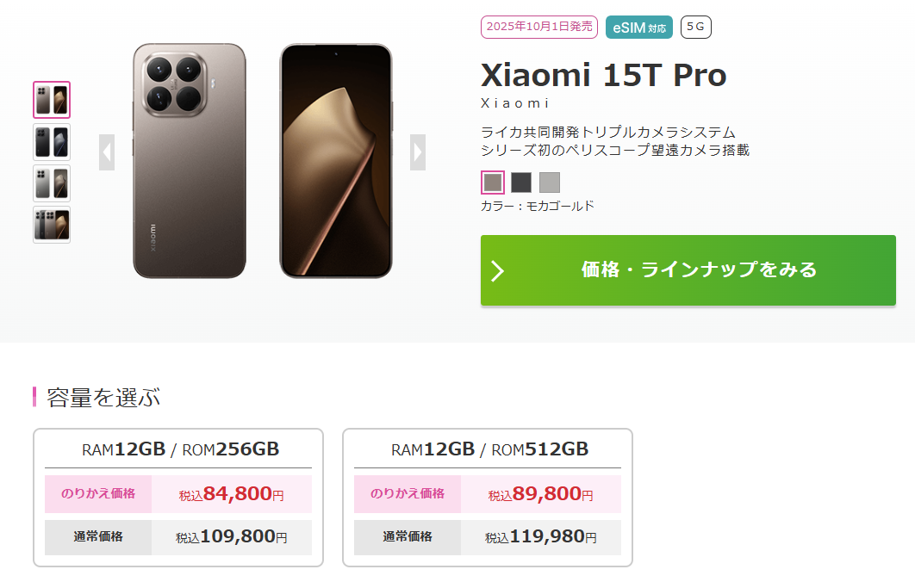Click the chevron on the green button
Screen dimensions: 915x588
point(497,270)
